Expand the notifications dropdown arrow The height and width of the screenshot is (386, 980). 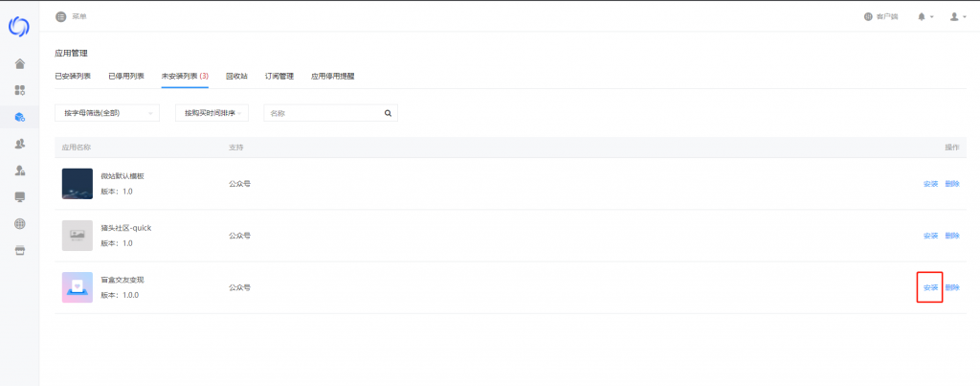pyautogui.click(x=932, y=17)
